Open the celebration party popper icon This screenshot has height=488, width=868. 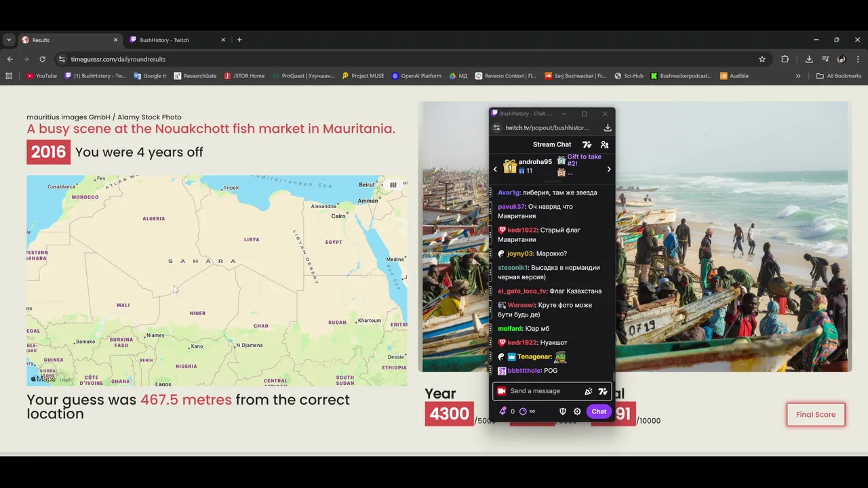tap(588, 391)
